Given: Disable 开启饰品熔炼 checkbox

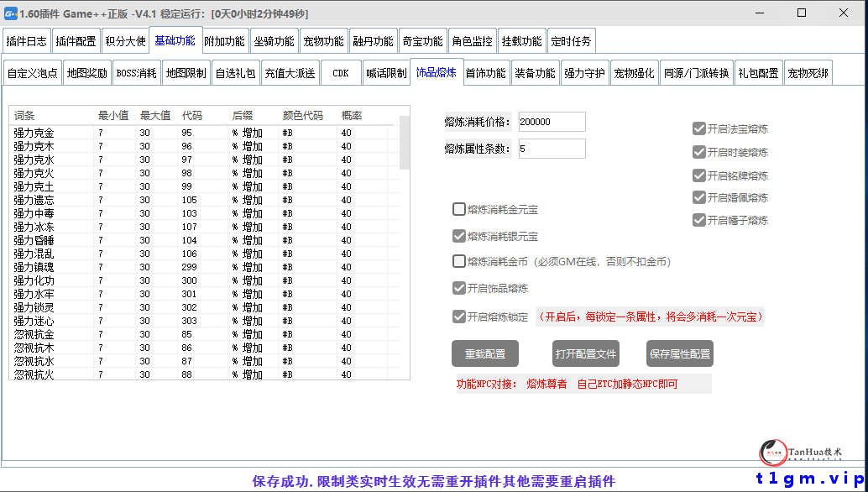Looking at the screenshot, I should [458, 288].
